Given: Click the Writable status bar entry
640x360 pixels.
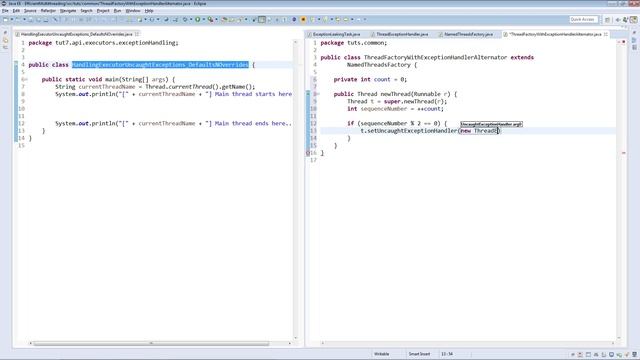Looking at the screenshot, I should pyautogui.click(x=382, y=354).
